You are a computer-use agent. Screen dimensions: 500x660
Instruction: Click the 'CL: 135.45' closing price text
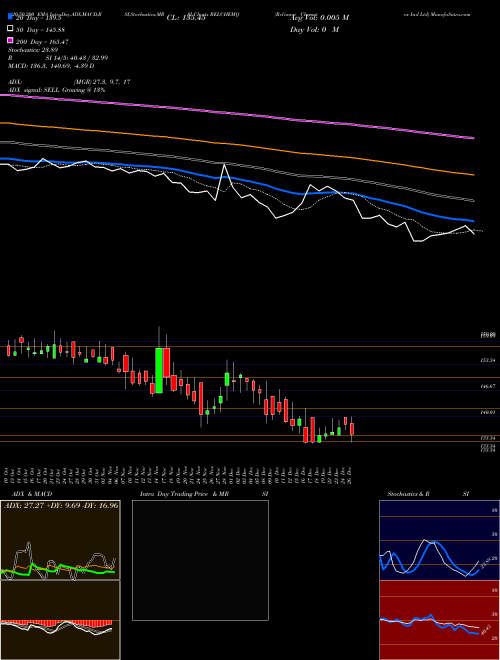pos(186,18)
